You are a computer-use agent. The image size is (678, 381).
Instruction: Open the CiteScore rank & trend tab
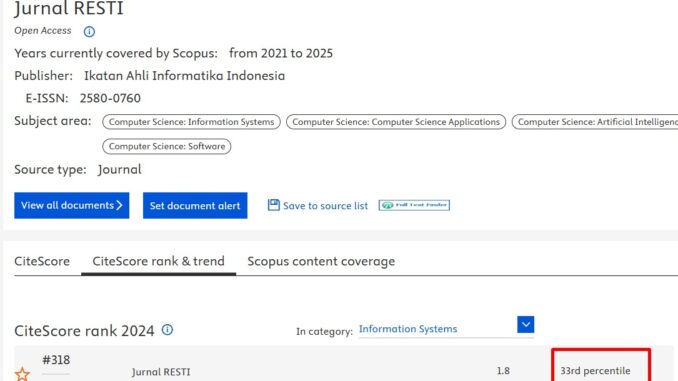(158, 261)
